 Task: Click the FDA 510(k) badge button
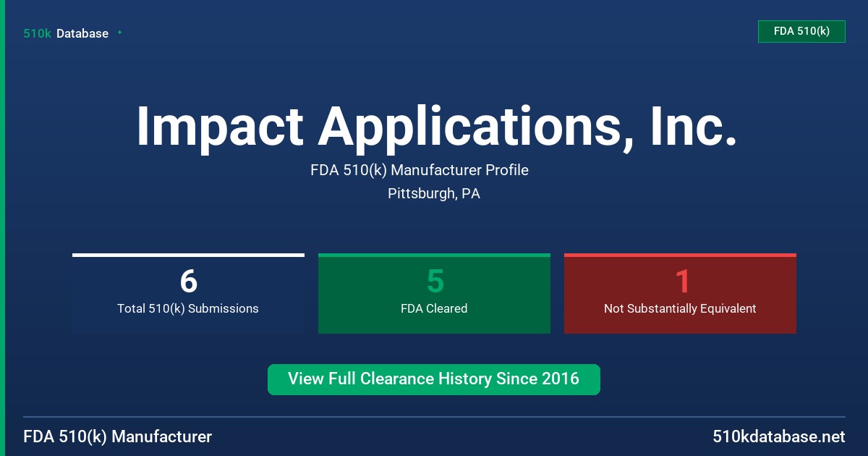(x=801, y=31)
